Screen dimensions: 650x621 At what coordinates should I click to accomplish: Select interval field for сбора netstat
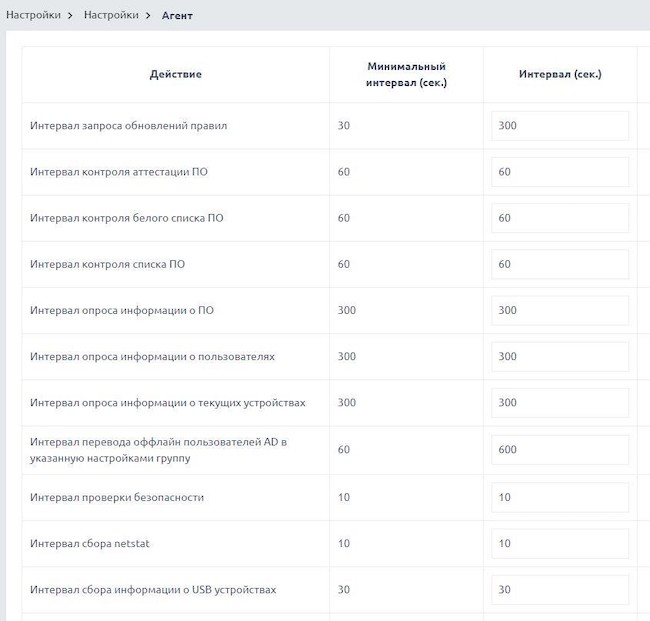pyautogui.click(x=560, y=543)
